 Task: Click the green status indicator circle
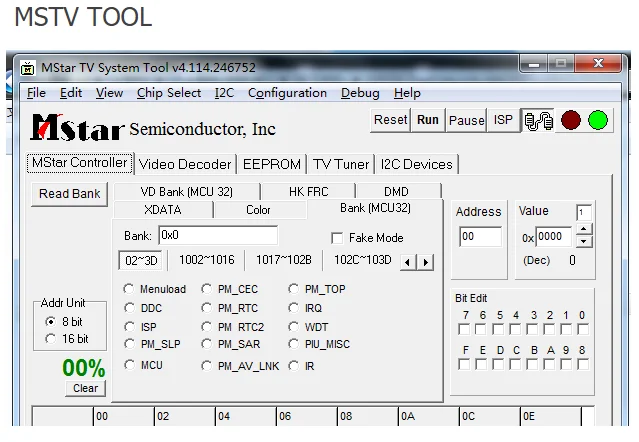(598, 120)
